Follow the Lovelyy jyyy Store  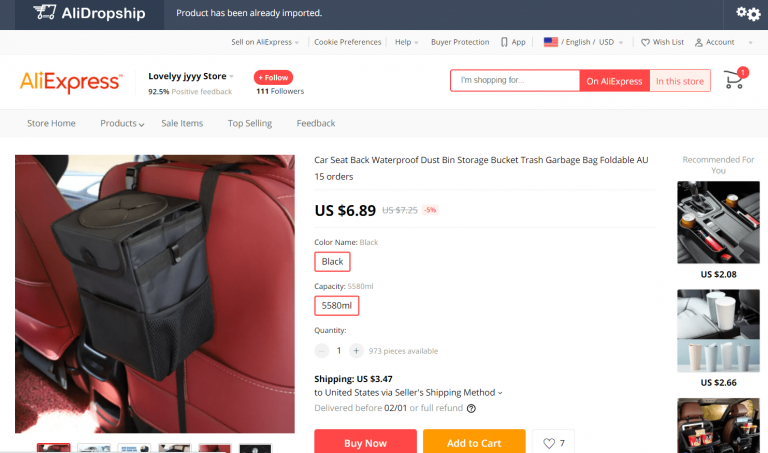pyautogui.click(x=273, y=77)
